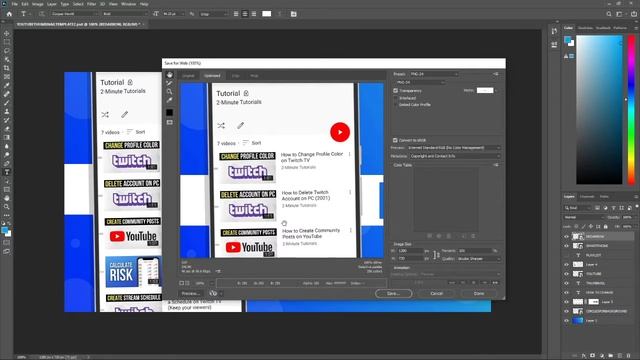This screenshot has height=360, width=640.
Task: Left align text in options bar
Action: pos(236,14)
